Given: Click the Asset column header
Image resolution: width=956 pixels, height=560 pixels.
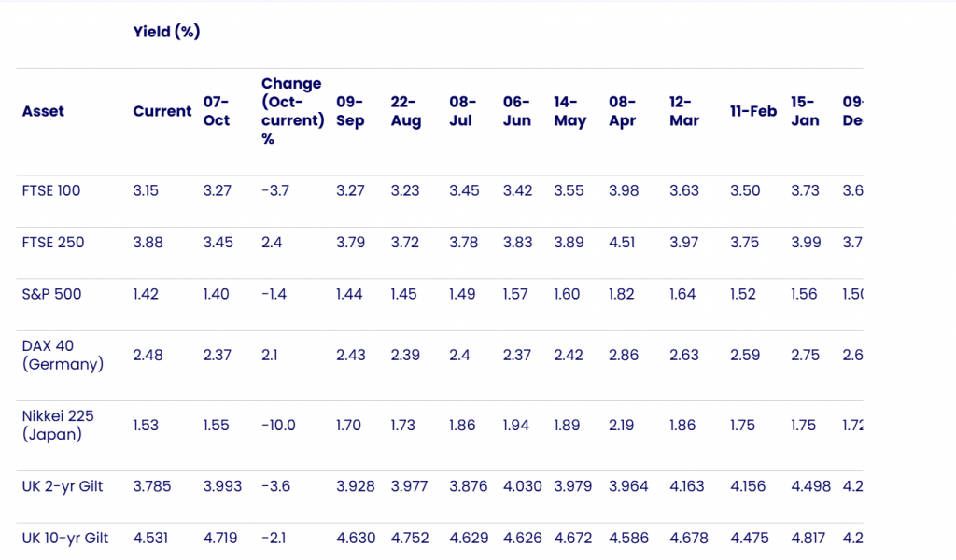Looking at the screenshot, I should [42, 111].
